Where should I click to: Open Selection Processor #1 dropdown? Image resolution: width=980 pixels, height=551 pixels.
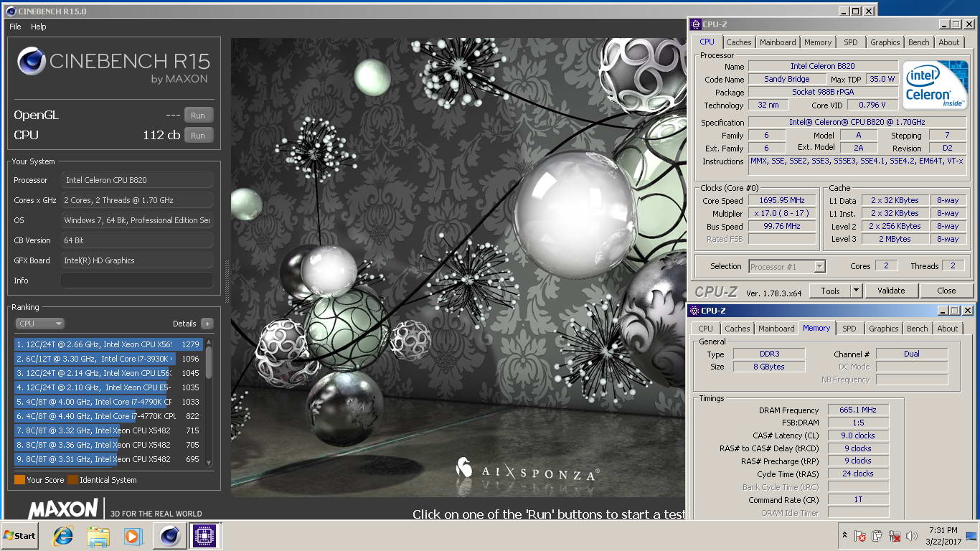tap(787, 266)
